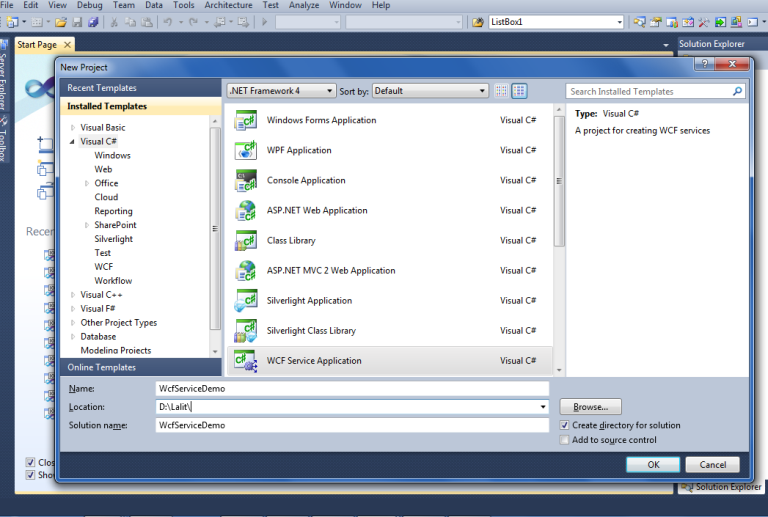The image size is (768, 517).
Task: Toggle the 'Clos' checkbox on Start Page
Action: click(30, 462)
